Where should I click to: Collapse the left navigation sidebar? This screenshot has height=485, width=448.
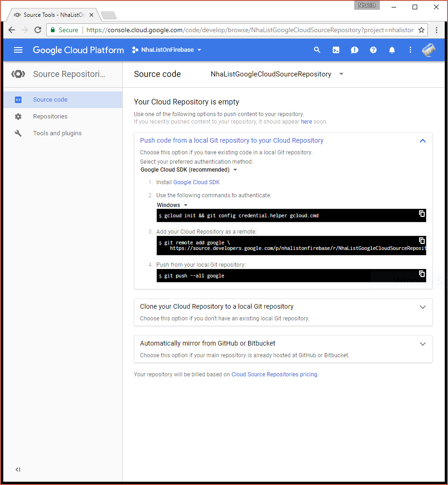tap(18, 469)
